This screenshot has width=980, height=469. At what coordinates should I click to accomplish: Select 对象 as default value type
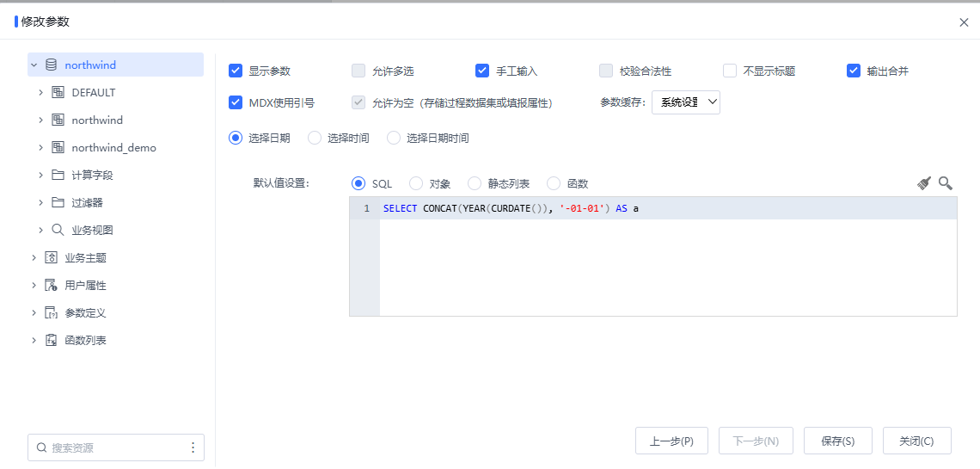tap(415, 183)
